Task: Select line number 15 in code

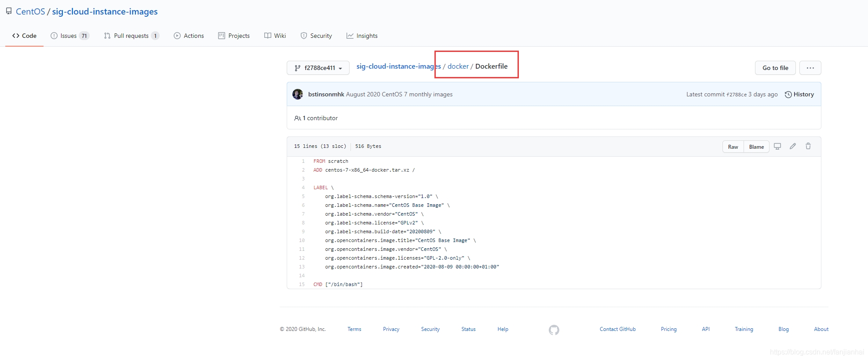Action: point(302,285)
